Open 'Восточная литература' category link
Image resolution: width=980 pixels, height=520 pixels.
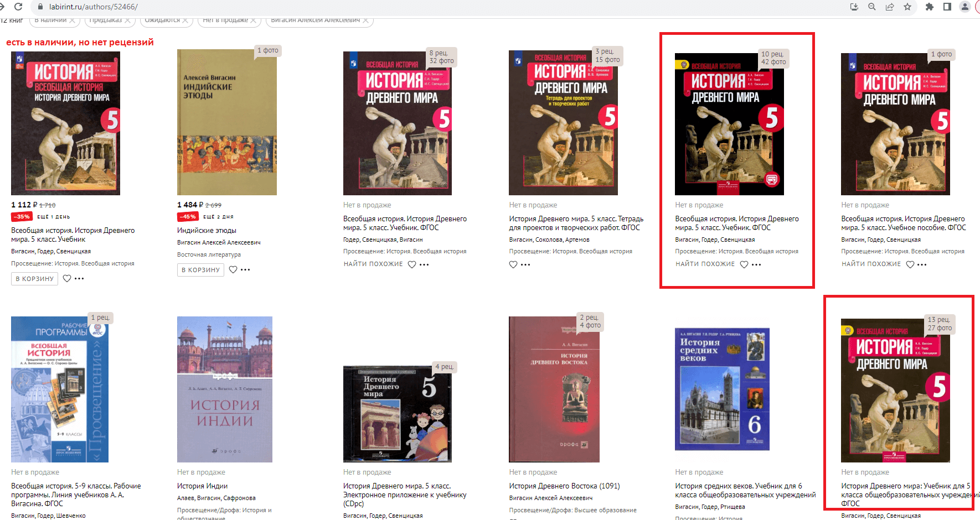pos(209,254)
